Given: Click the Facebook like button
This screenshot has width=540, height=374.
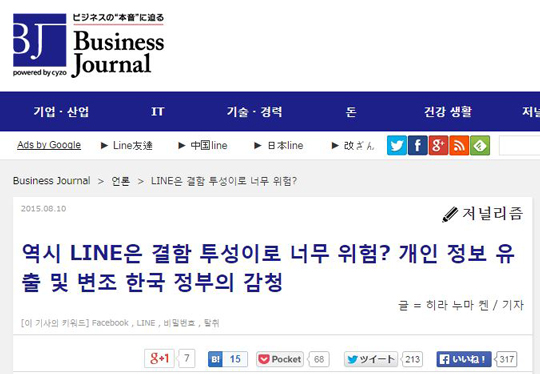Looking at the screenshot, I should 464,359.
